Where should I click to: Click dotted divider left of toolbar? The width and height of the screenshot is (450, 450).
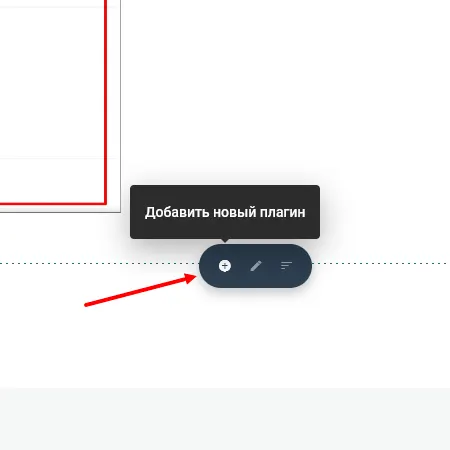point(99,263)
